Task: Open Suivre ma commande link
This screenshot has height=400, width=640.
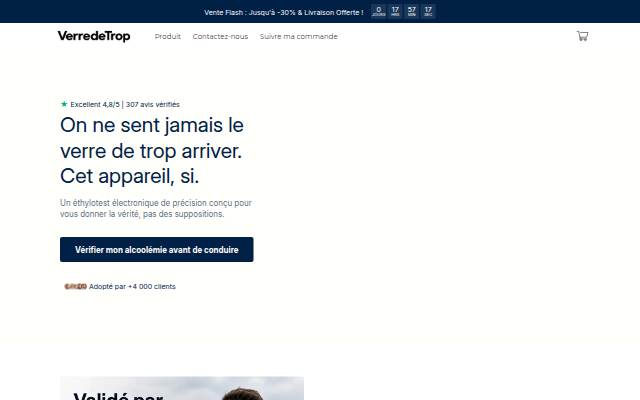Action: coord(298,36)
